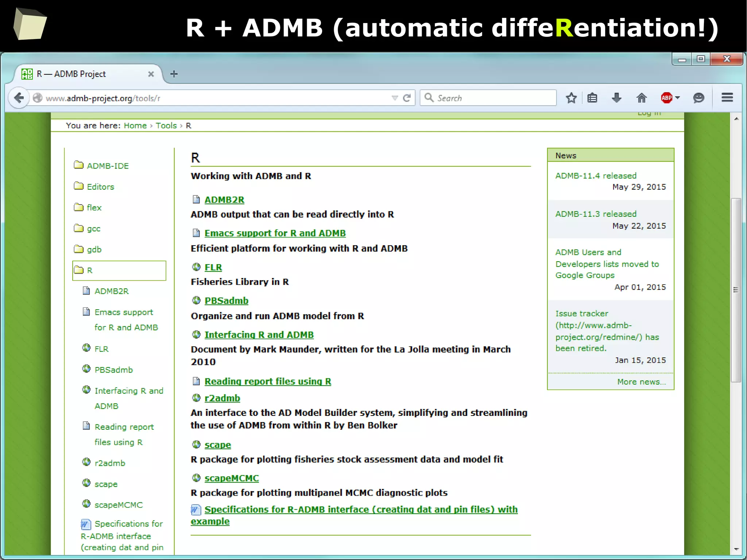Open main Interfacing R and ADMB link

click(x=259, y=335)
